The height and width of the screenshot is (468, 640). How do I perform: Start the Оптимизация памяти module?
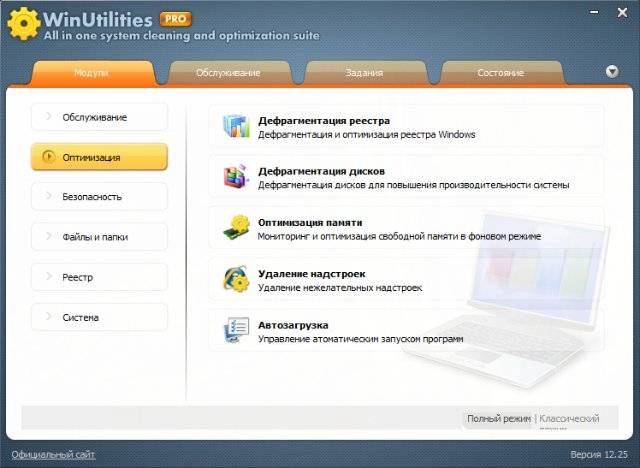pyautogui.click(x=310, y=223)
